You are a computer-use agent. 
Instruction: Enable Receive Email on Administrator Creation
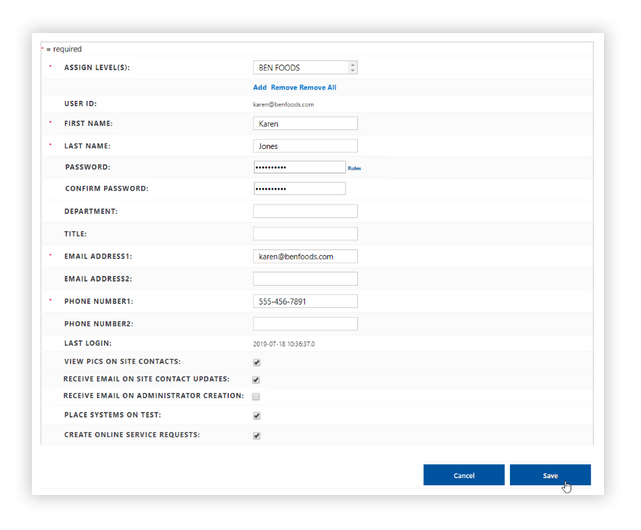click(x=256, y=397)
